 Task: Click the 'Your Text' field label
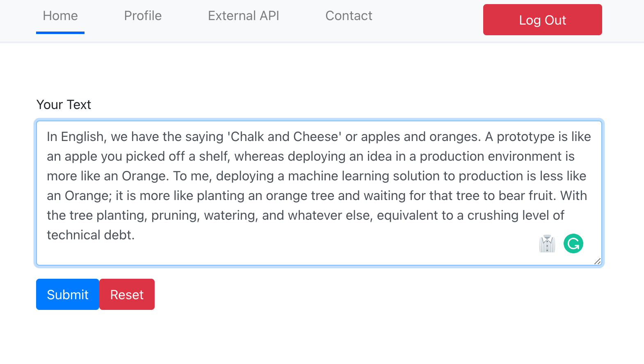(x=64, y=105)
